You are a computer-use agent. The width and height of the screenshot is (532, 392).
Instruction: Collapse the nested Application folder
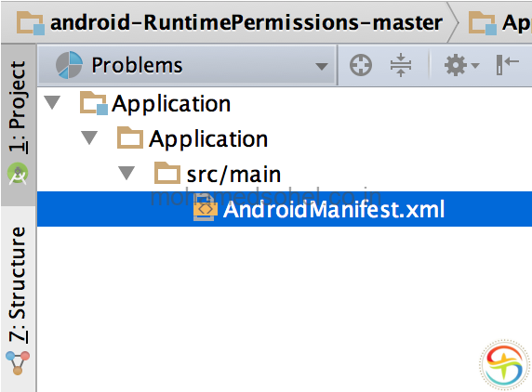89,137
